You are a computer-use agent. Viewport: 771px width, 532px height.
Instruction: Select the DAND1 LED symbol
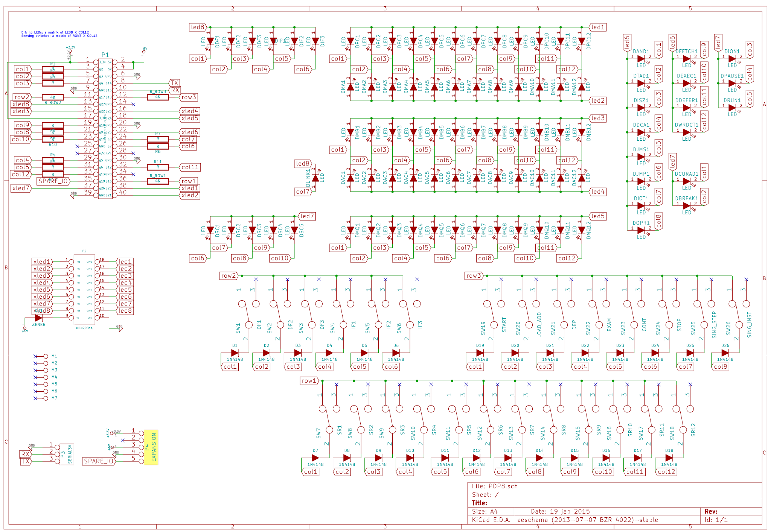click(x=641, y=59)
